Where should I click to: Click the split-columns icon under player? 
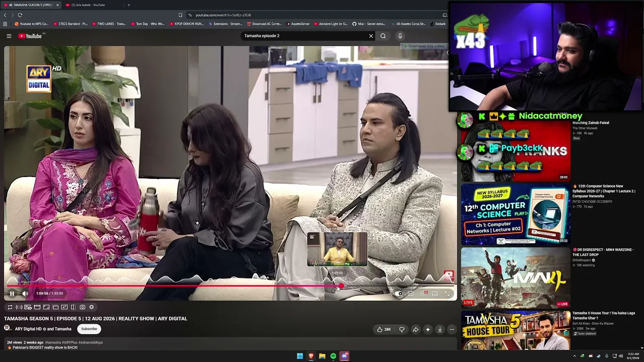pyautogui.click(x=73, y=307)
